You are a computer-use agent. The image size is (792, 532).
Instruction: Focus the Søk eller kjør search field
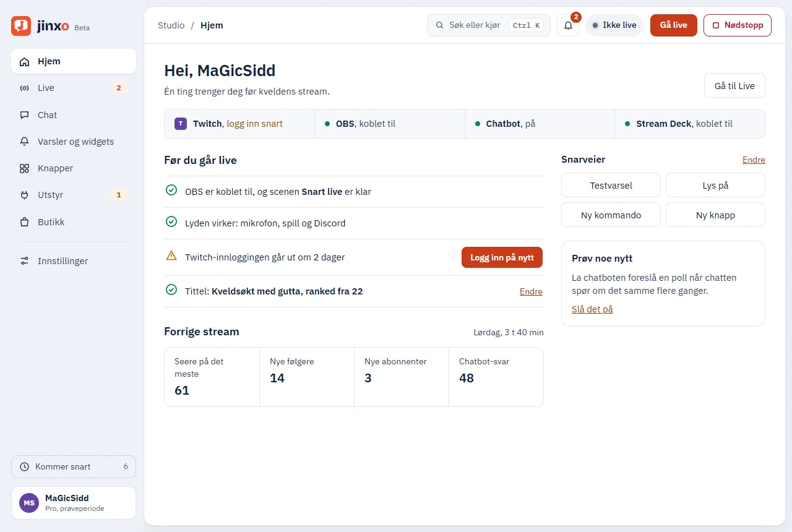[489, 25]
